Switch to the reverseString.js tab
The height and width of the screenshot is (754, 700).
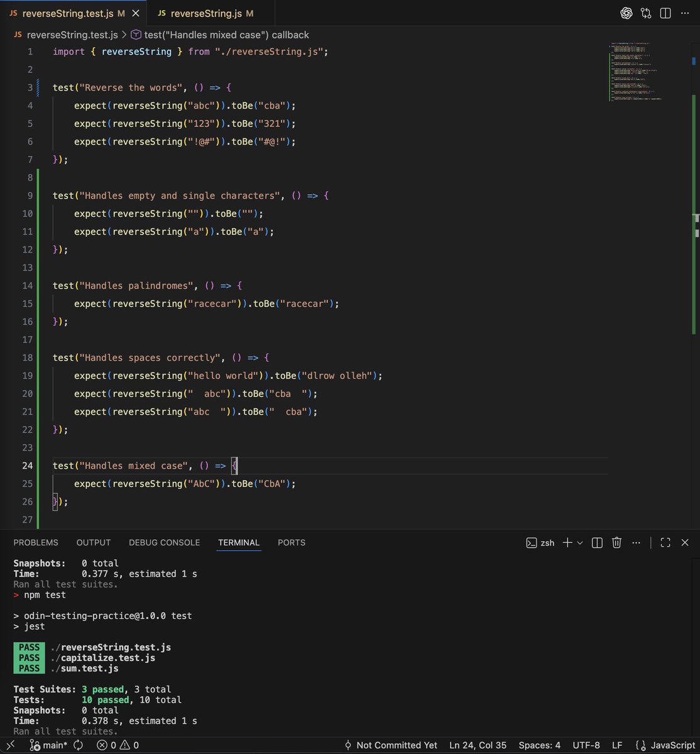[207, 13]
